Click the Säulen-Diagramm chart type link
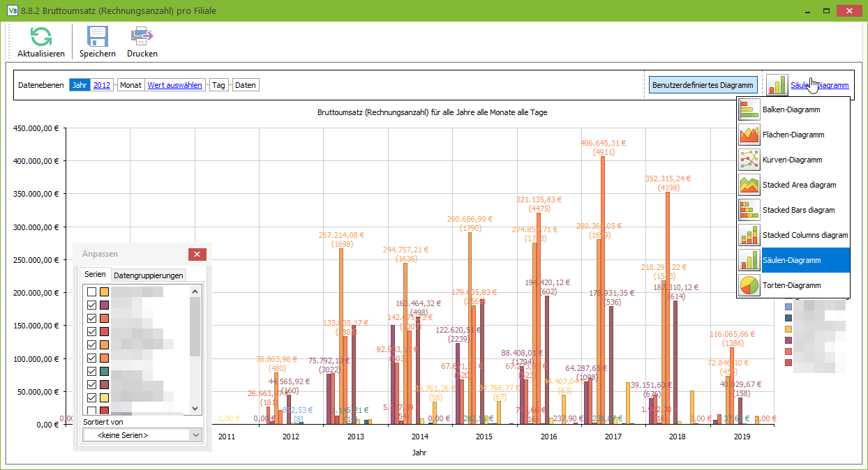 820,85
